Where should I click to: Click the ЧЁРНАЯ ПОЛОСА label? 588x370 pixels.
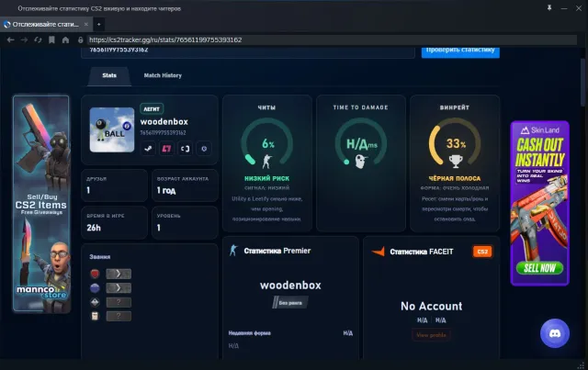pos(455,178)
